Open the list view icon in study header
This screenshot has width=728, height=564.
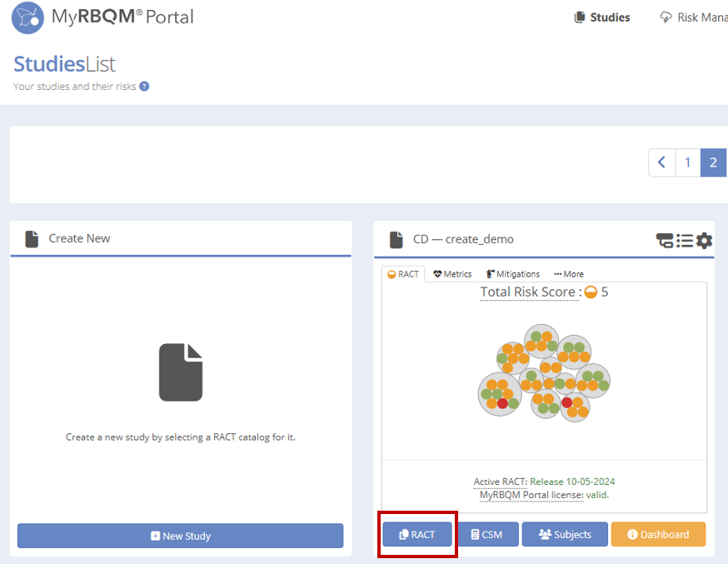(x=685, y=241)
